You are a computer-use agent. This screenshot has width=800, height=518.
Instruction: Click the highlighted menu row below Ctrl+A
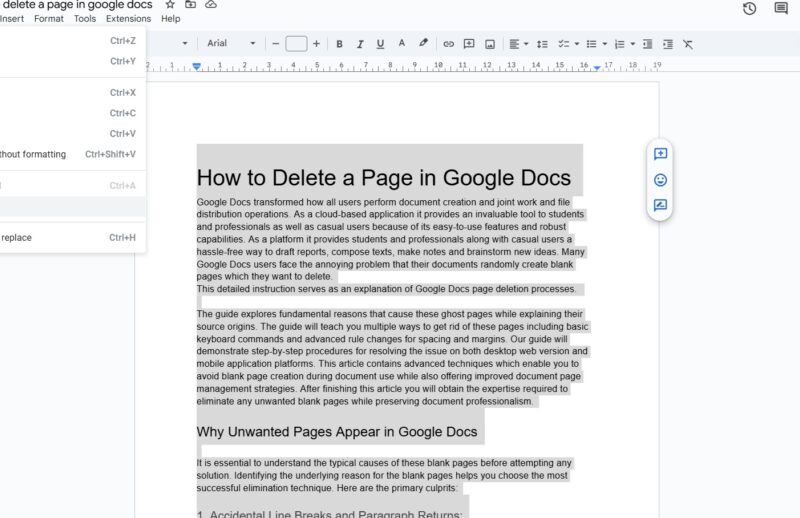[x=72, y=207]
